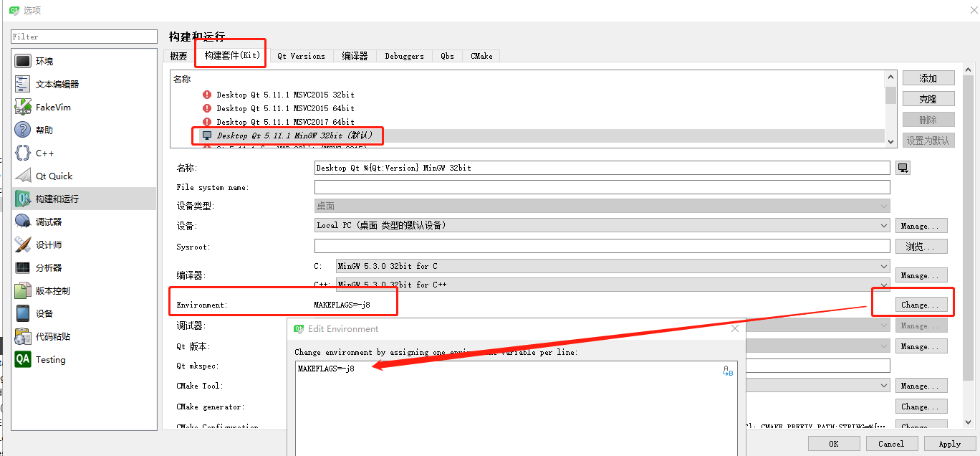This screenshot has height=456, width=980.
Task: Click the MAKEFLAGS=-j8 line in Edit Environment
Action: click(326, 369)
